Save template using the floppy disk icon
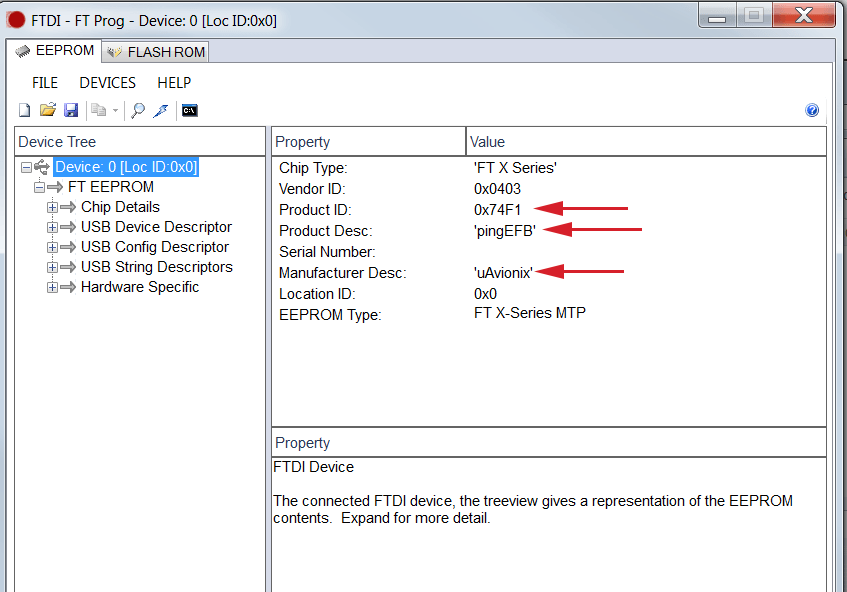 pos(71,110)
